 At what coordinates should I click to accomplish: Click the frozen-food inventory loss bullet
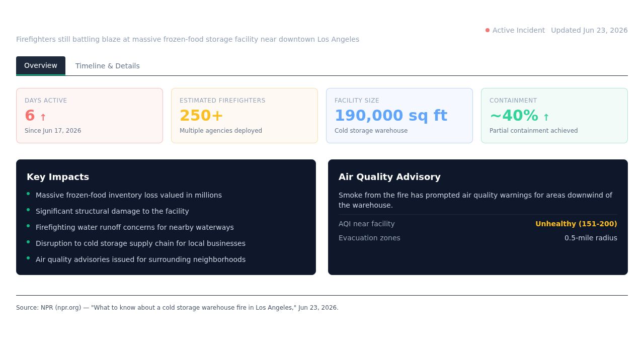tap(129, 195)
